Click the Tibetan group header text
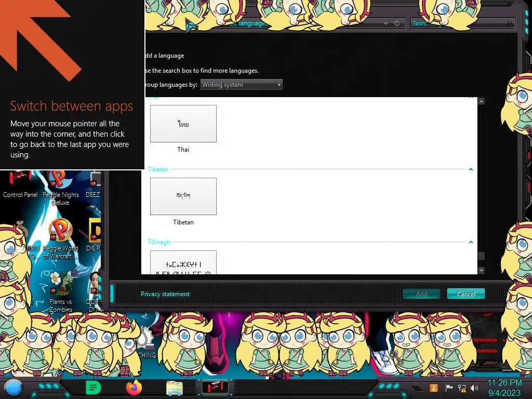The height and width of the screenshot is (399, 532). pyautogui.click(x=158, y=169)
